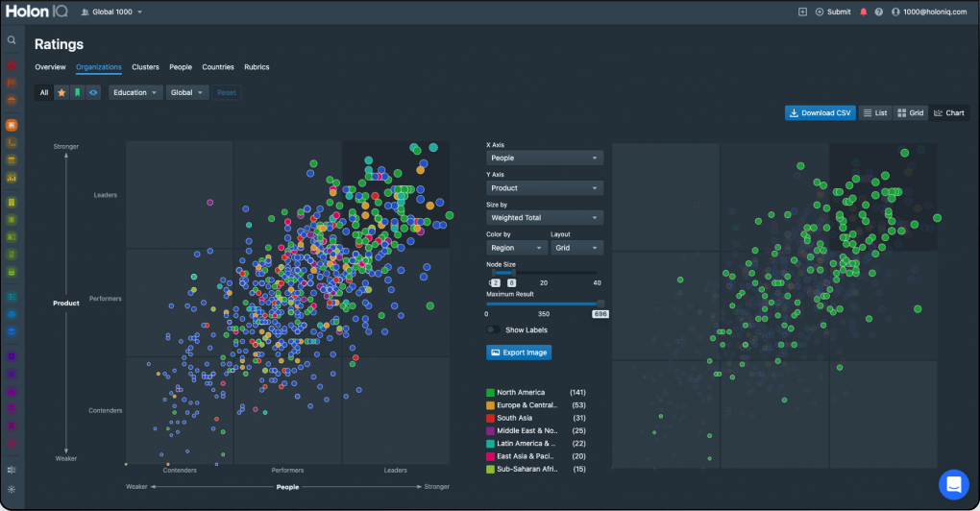Select North America in the region legend
The image size is (980, 511).
tap(521, 392)
